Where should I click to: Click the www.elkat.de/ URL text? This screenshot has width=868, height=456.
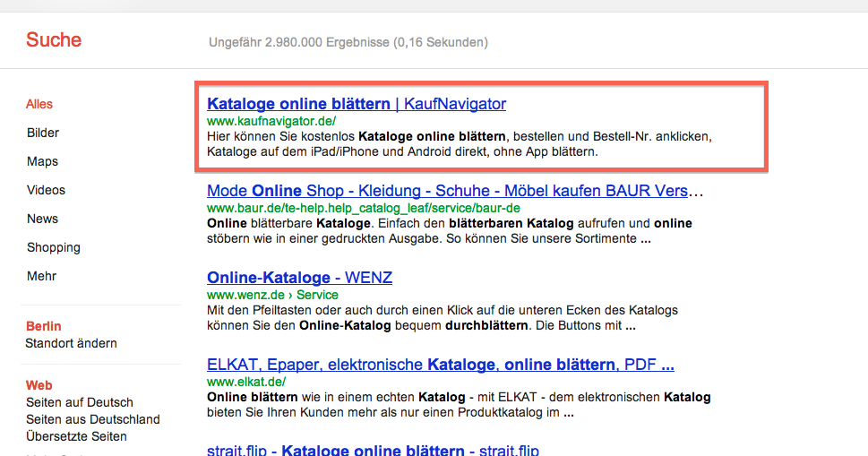point(246,382)
